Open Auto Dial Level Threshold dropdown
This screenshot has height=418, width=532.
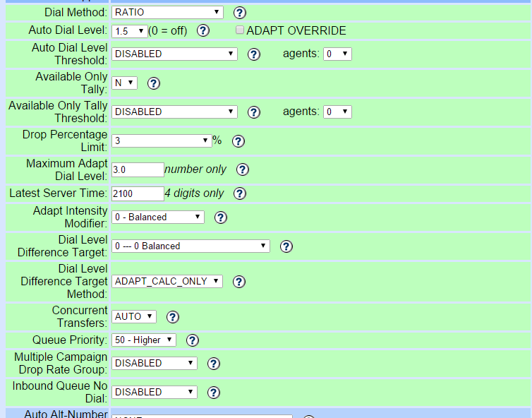point(174,54)
